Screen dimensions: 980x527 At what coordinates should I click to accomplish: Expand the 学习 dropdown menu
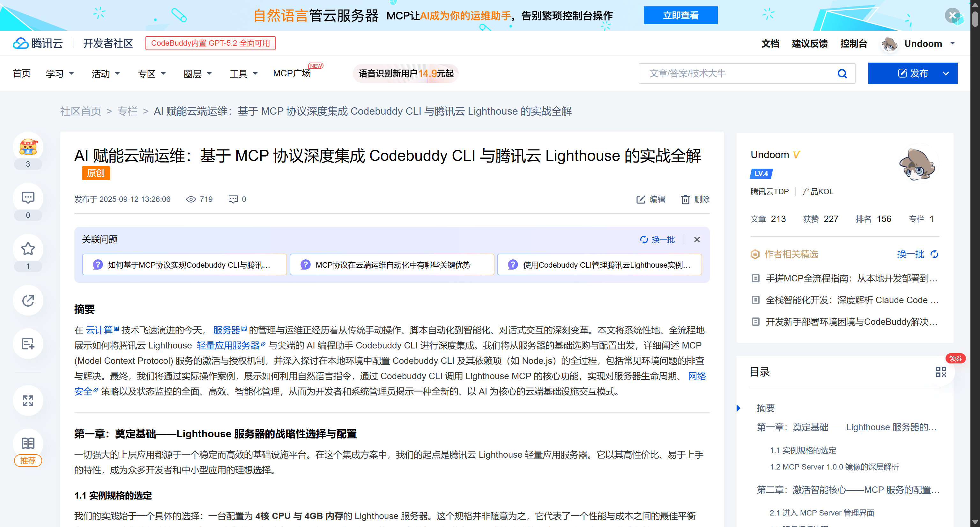pos(60,73)
